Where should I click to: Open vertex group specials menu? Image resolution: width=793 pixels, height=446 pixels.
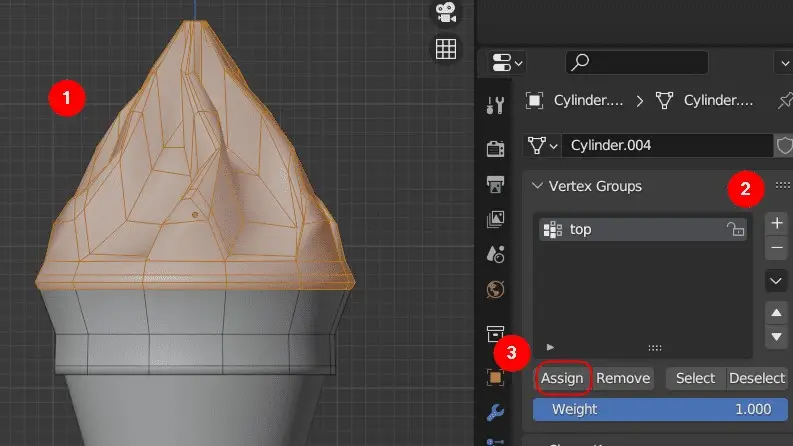pos(776,281)
